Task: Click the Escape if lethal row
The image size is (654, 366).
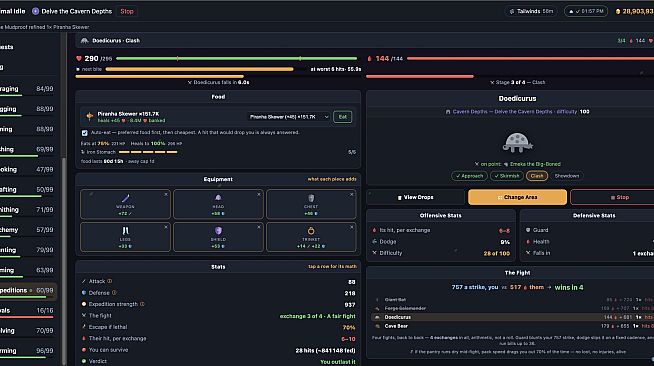Action: [x=218, y=327]
